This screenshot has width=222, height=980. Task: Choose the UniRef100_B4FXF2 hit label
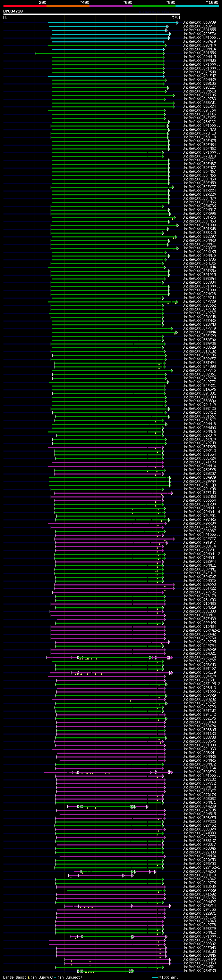(x=199, y=118)
